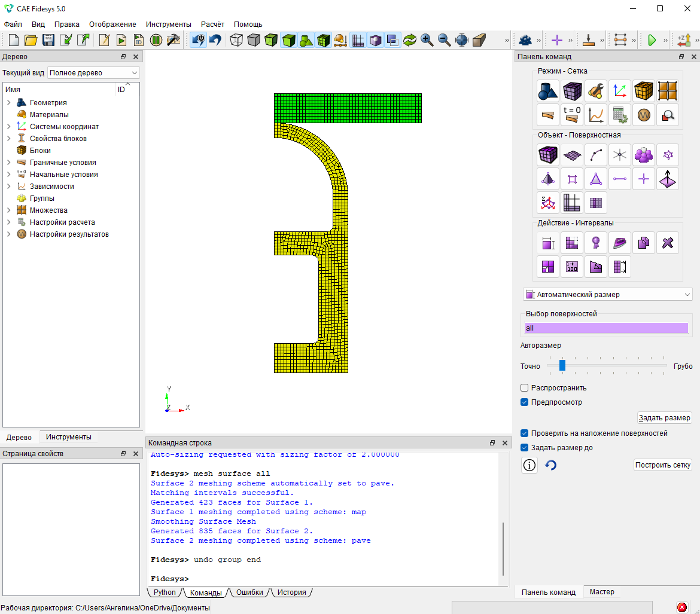This screenshot has height=614, width=700.
Task: Switch to the Python tab
Action: point(165,592)
